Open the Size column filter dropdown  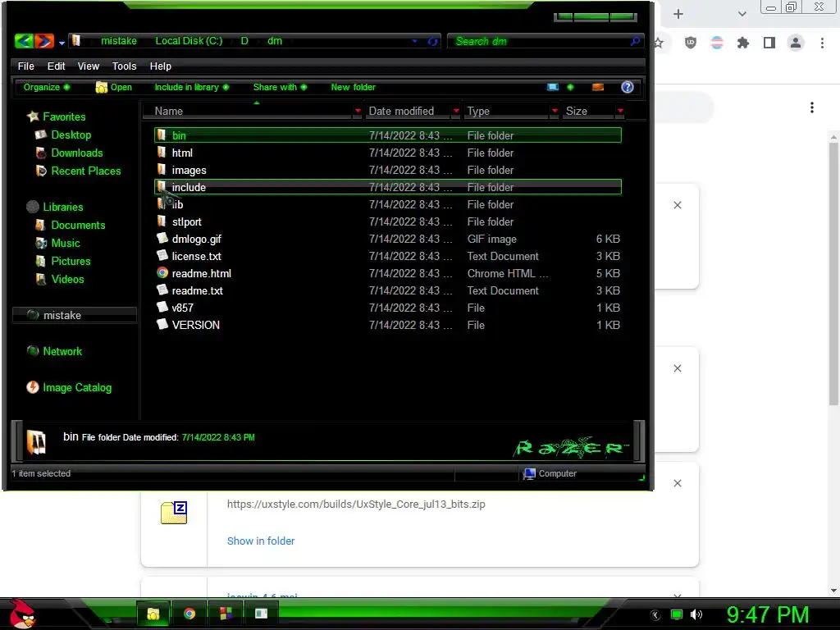coord(620,111)
